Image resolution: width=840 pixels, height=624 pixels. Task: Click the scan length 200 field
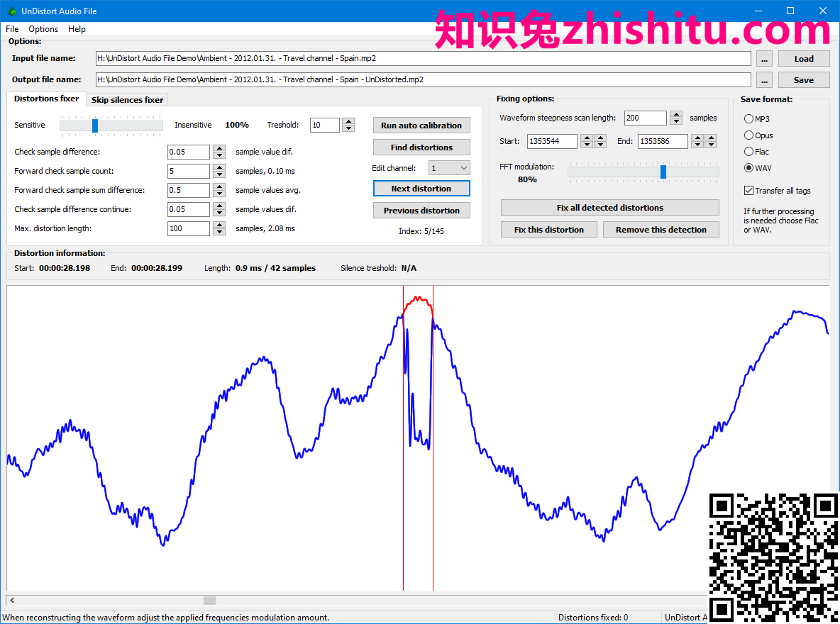(x=646, y=118)
